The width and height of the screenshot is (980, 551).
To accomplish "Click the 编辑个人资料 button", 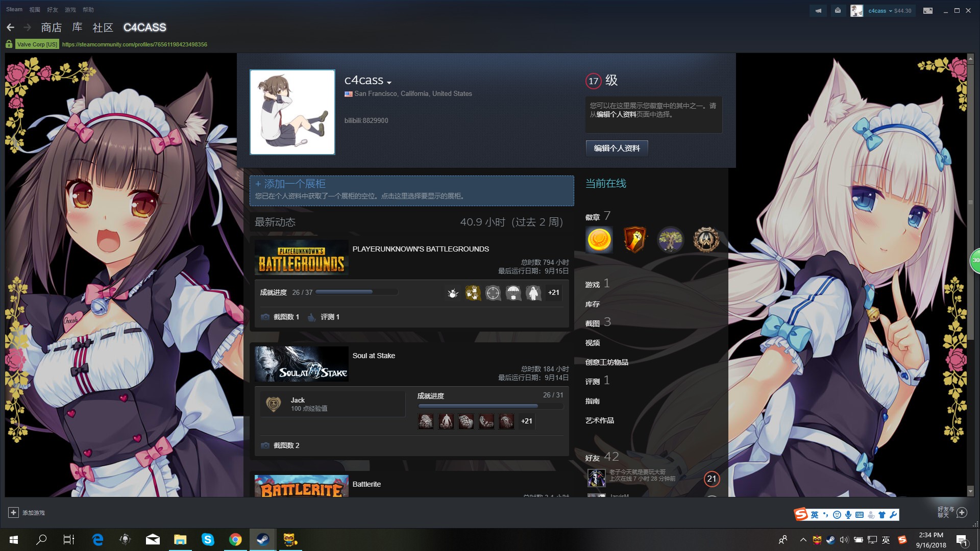I will point(617,148).
